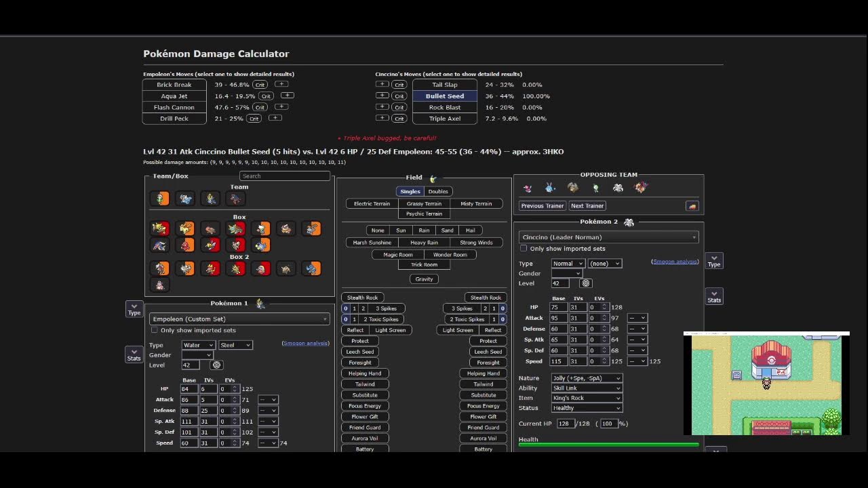Open the Cinccino (Leader Norman) dropdown
Screen dimensions: 868x488
click(608, 237)
